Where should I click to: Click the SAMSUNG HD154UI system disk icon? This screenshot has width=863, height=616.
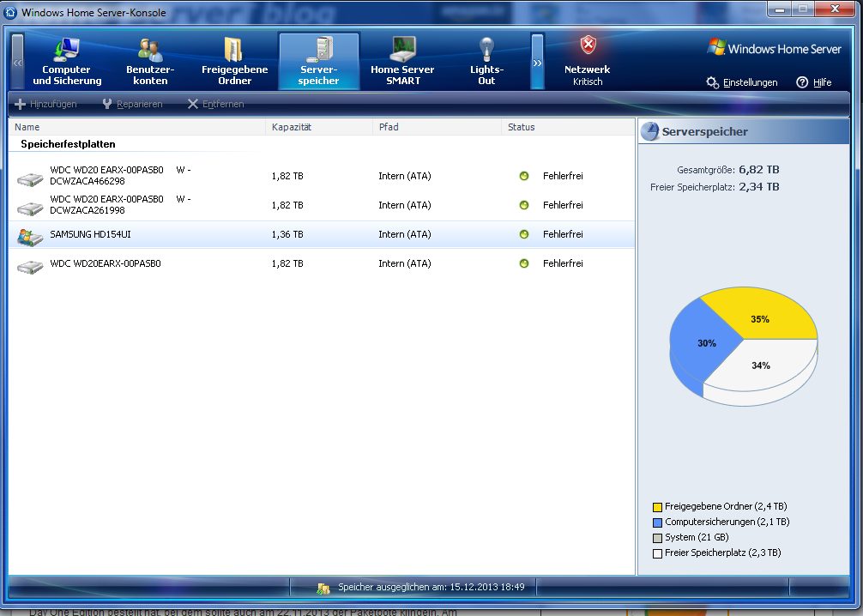point(30,238)
